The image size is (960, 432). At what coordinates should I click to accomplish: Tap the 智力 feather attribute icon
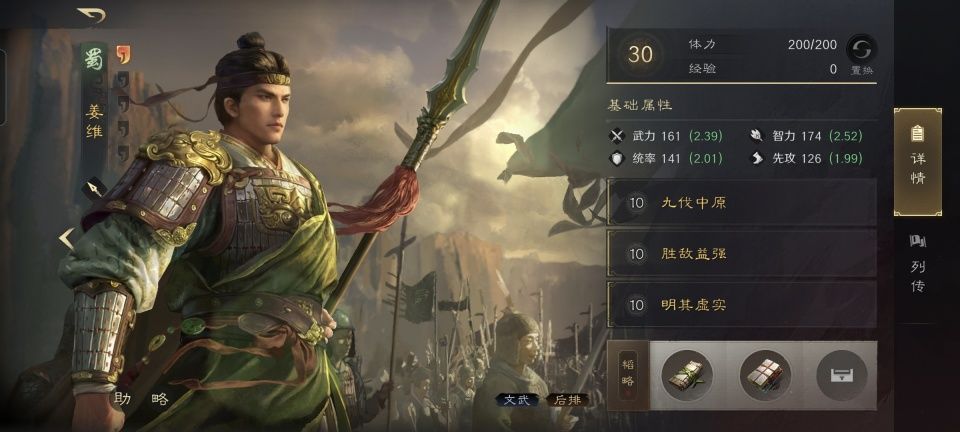pyautogui.click(x=757, y=136)
